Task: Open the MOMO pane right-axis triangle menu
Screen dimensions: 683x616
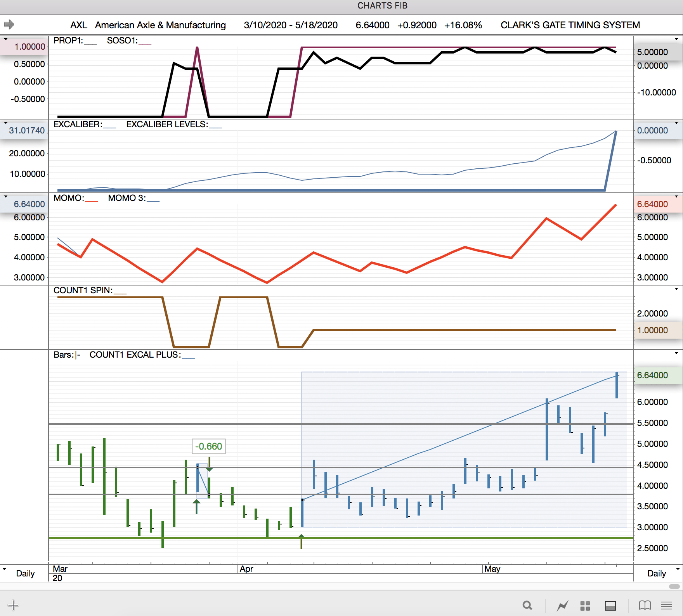Action: click(x=676, y=197)
